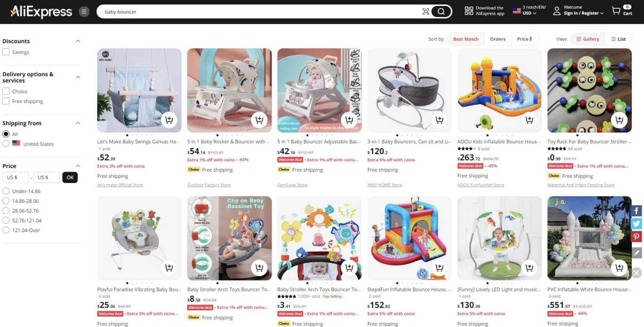This screenshot has height=327, width=644.
Task: Sort results by Orders
Action: point(498,39)
